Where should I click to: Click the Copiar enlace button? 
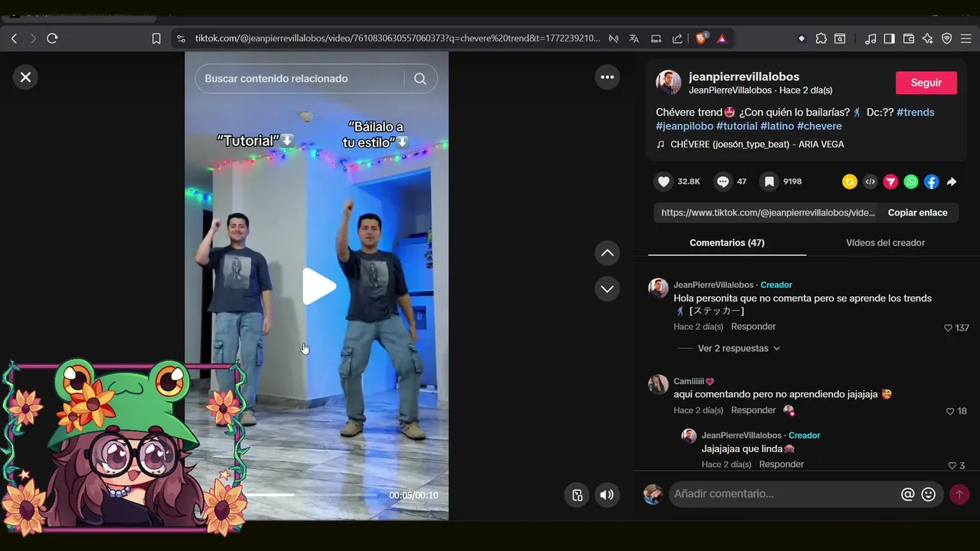(917, 213)
